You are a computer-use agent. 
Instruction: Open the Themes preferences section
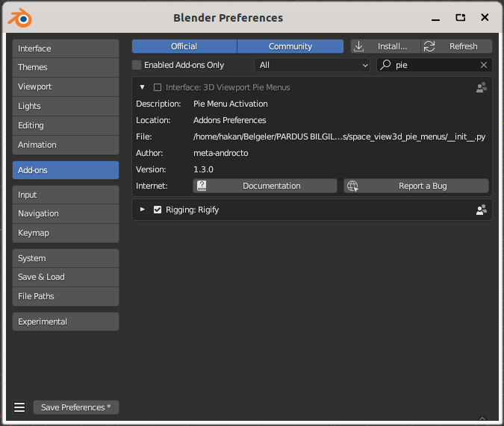(x=66, y=67)
